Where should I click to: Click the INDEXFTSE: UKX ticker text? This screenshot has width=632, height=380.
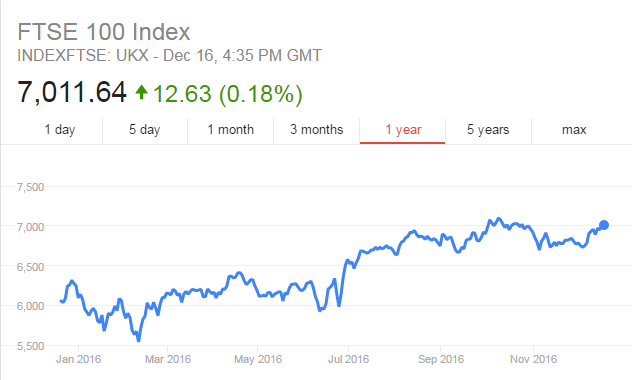pyautogui.click(x=83, y=55)
